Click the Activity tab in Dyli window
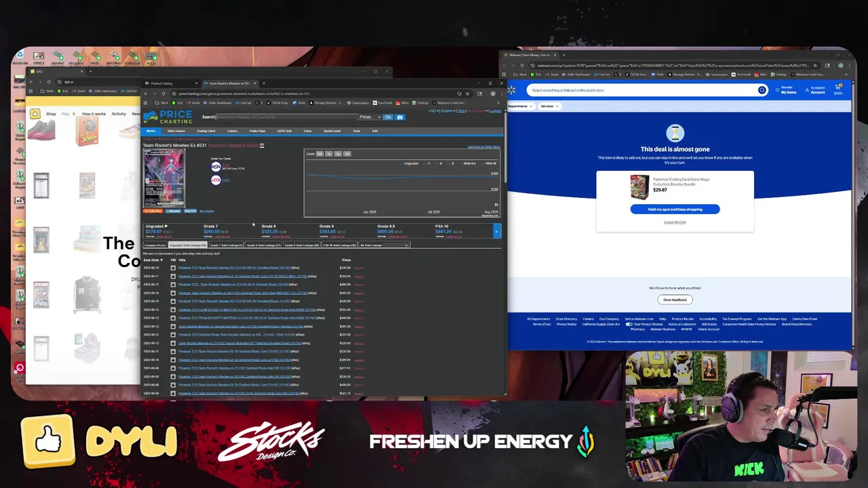The image size is (868, 488). click(x=119, y=114)
